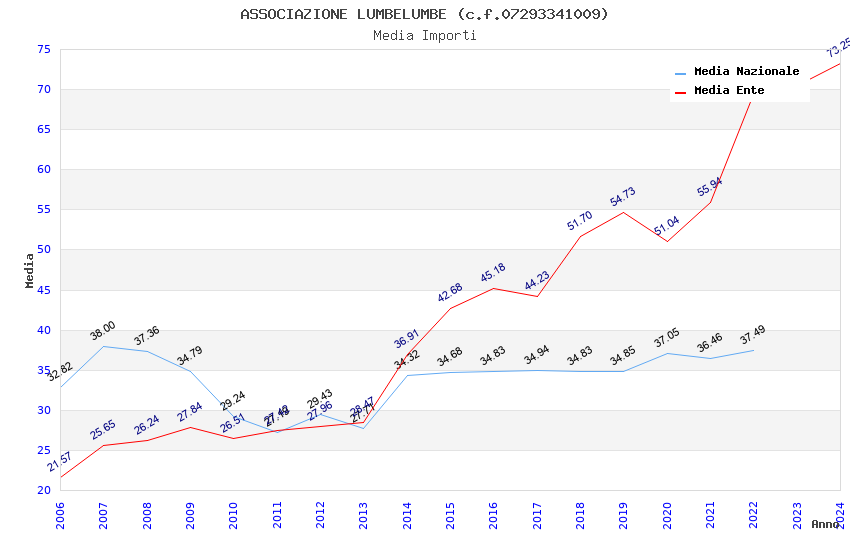Click y-axis tick 65
The image size is (850, 550).
(44, 130)
